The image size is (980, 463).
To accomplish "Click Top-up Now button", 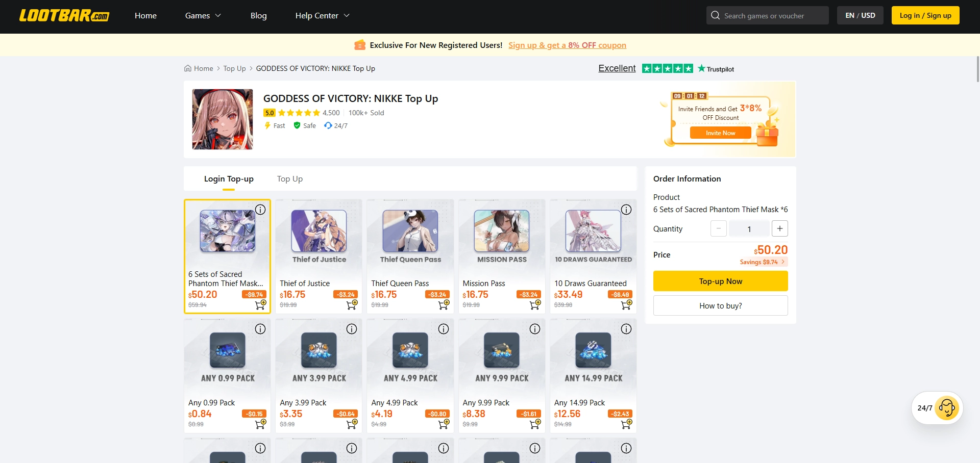I will click(721, 281).
